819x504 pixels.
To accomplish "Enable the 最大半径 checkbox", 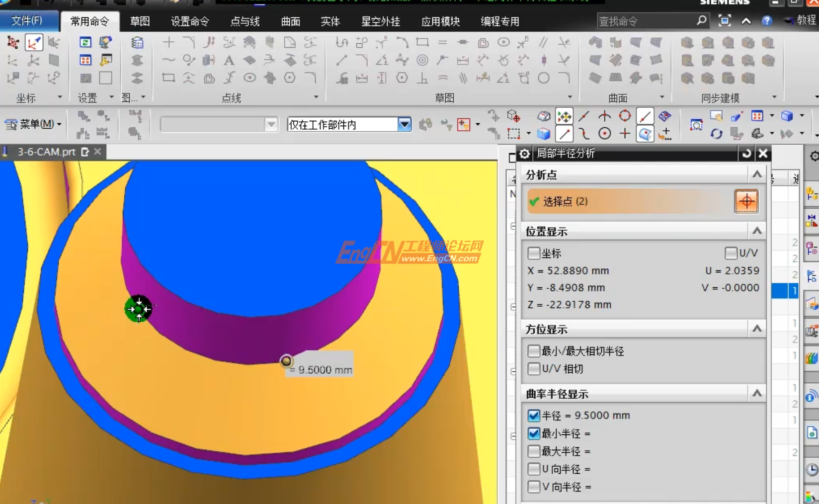I will [534, 451].
